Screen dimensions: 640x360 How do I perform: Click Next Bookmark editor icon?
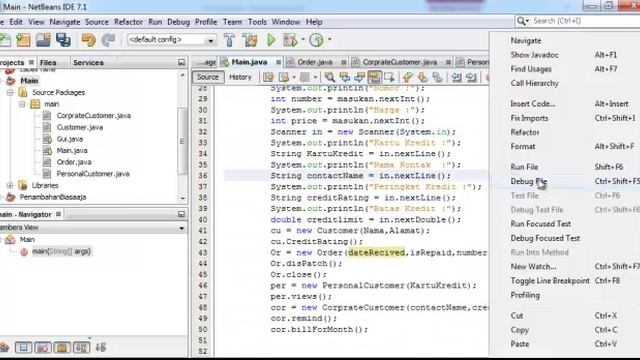click(x=422, y=77)
